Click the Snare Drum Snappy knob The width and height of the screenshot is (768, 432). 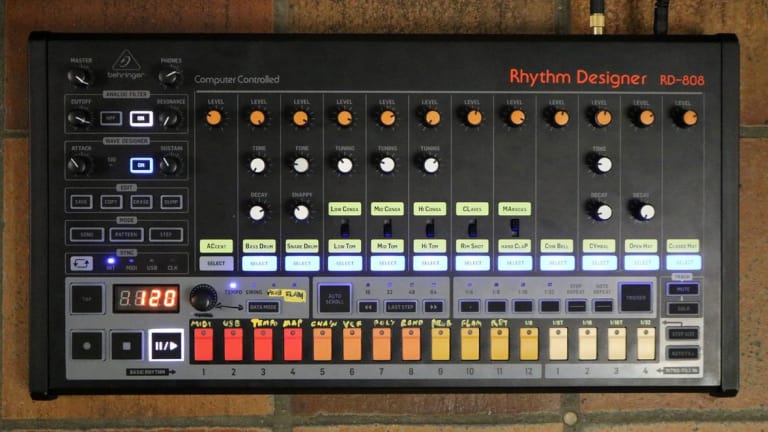[x=301, y=212]
